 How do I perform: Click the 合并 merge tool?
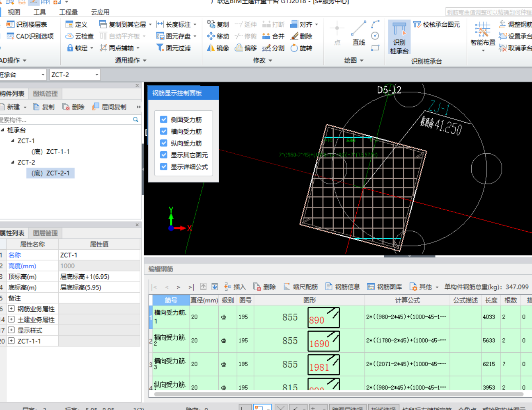coord(273,36)
